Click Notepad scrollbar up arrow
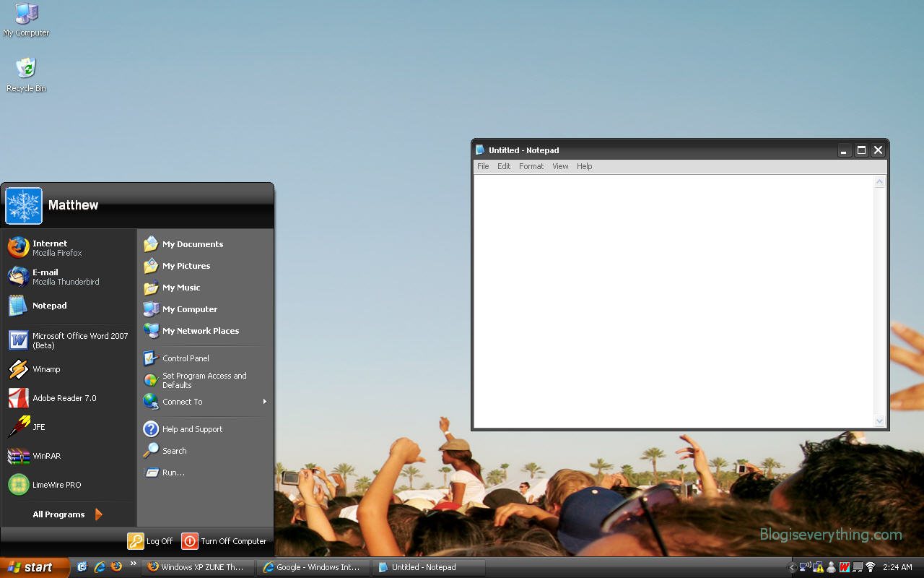 [x=879, y=182]
